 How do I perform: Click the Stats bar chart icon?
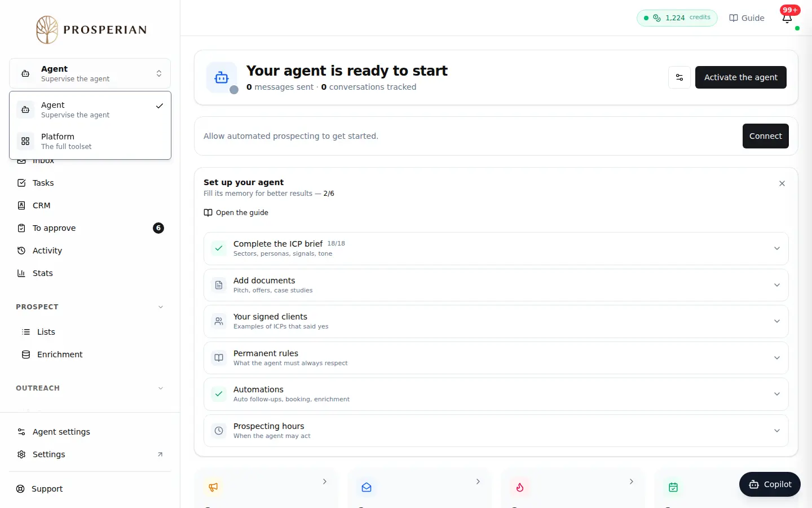pyautogui.click(x=21, y=273)
